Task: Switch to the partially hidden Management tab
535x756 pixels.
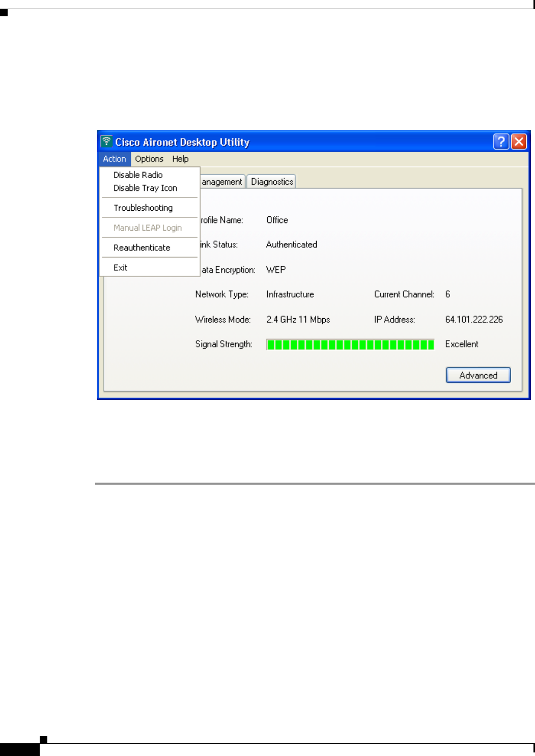Action: coord(222,182)
